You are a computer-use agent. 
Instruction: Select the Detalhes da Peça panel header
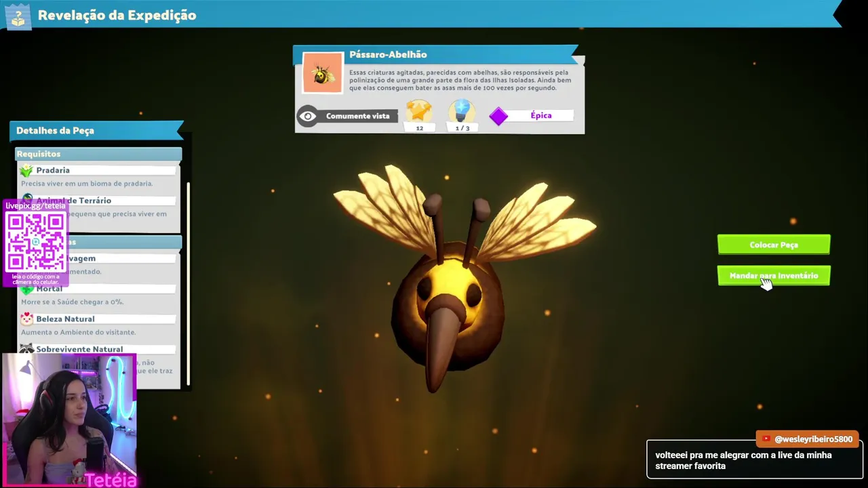[x=96, y=130]
